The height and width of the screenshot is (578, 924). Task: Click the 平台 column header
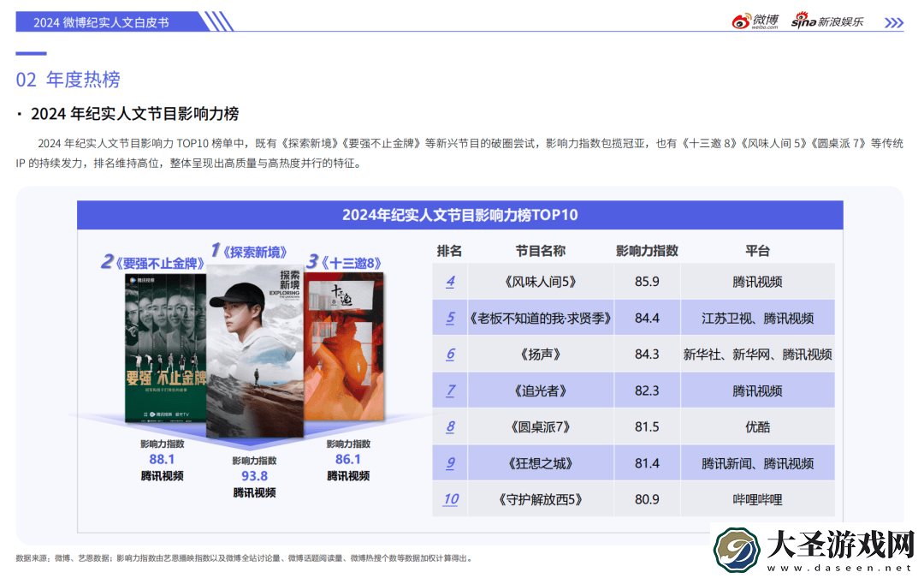pos(757,251)
